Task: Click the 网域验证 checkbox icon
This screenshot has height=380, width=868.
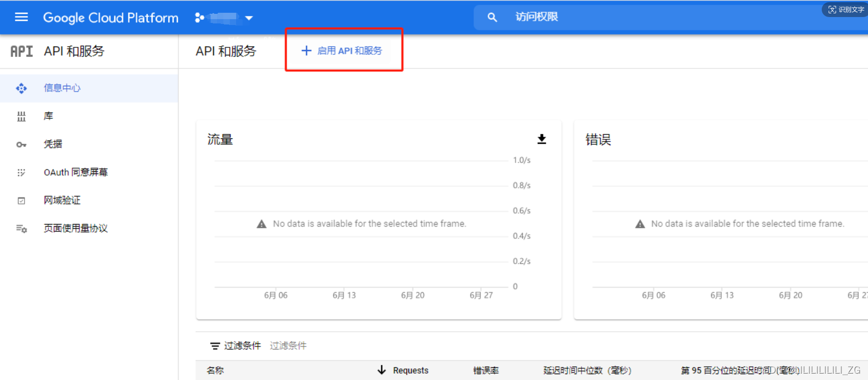Action: (21, 201)
